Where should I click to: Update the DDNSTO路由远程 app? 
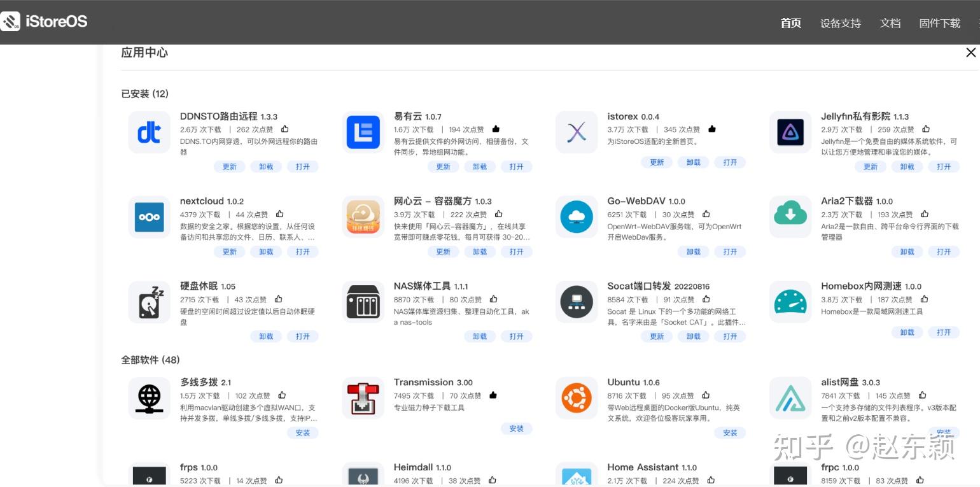(x=230, y=167)
